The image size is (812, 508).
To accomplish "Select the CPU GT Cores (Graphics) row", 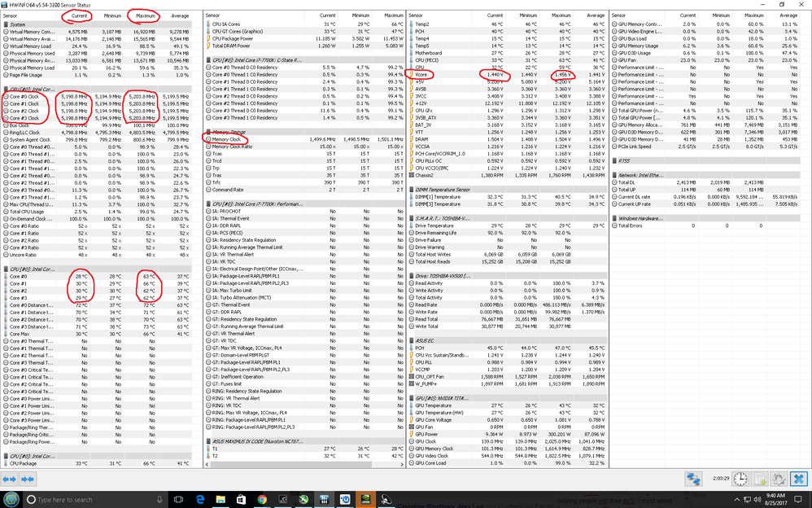I will pos(304,32).
